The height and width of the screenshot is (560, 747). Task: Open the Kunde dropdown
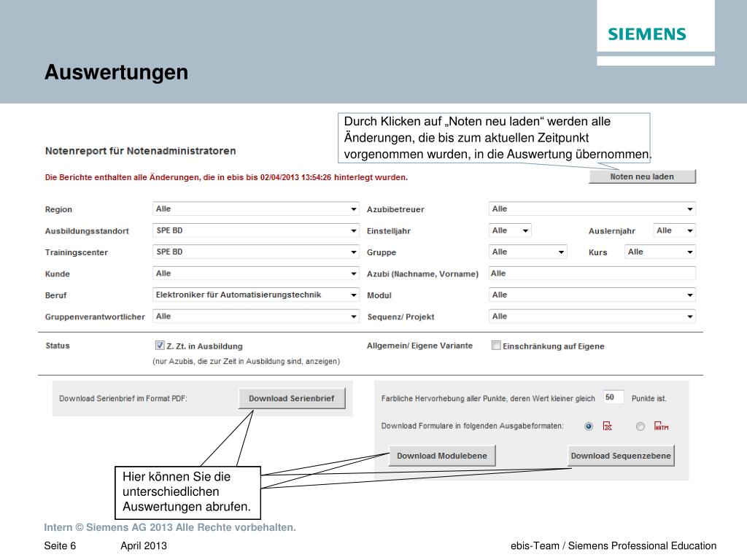(x=256, y=273)
